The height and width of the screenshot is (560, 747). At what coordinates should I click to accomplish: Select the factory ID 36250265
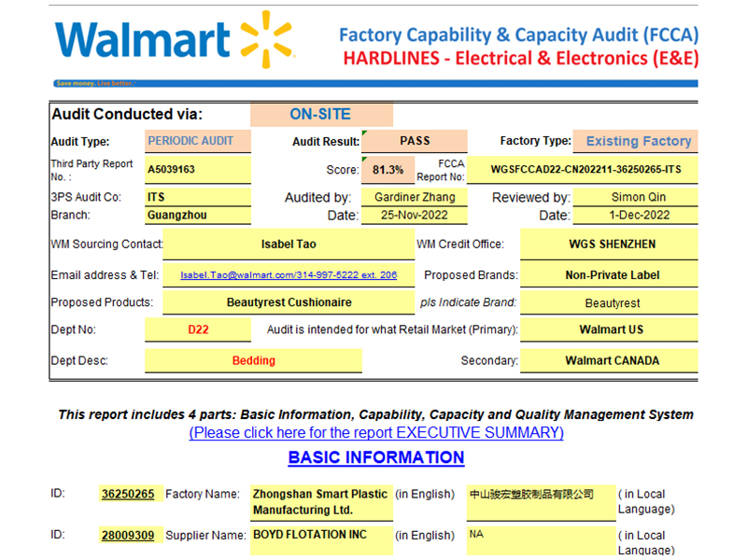coord(128,495)
